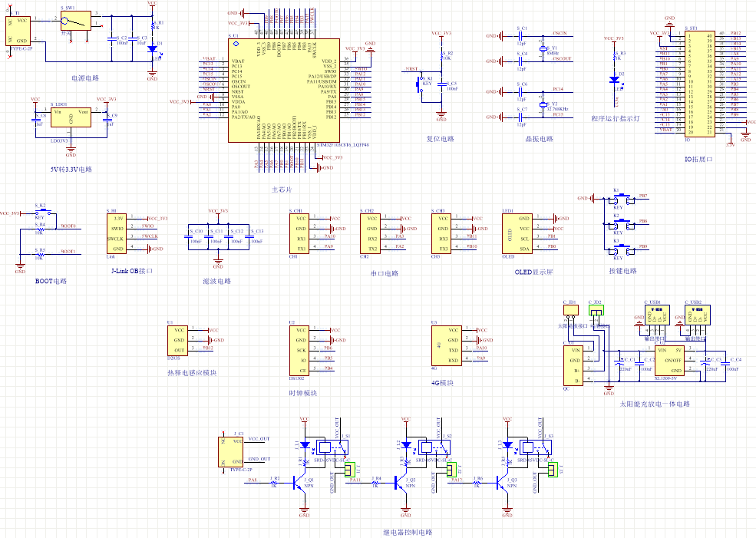This screenshot has height=538, width=756.
Task: Click the '滤波电路' section title
Action: pos(217,281)
